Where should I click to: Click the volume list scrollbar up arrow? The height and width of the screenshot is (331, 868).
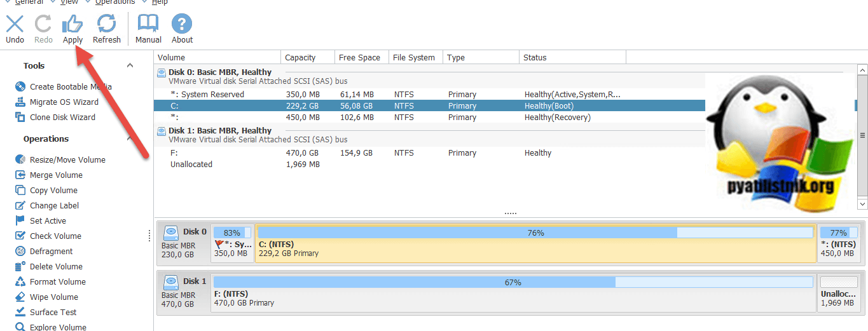(x=862, y=69)
